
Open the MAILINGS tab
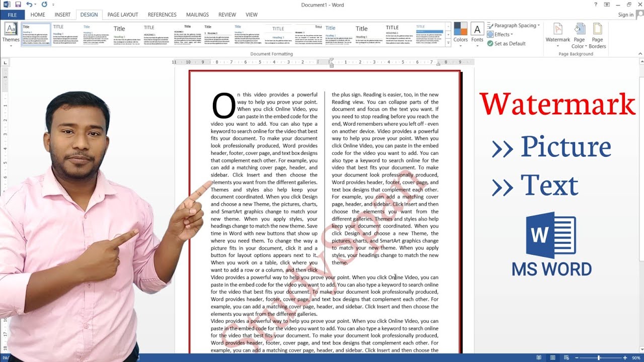(198, 15)
